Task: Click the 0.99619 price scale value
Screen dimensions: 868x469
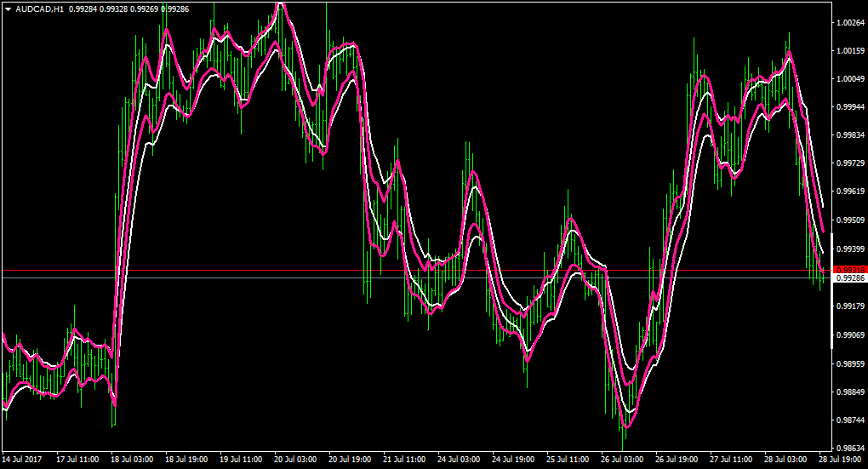Action: [x=851, y=192]
